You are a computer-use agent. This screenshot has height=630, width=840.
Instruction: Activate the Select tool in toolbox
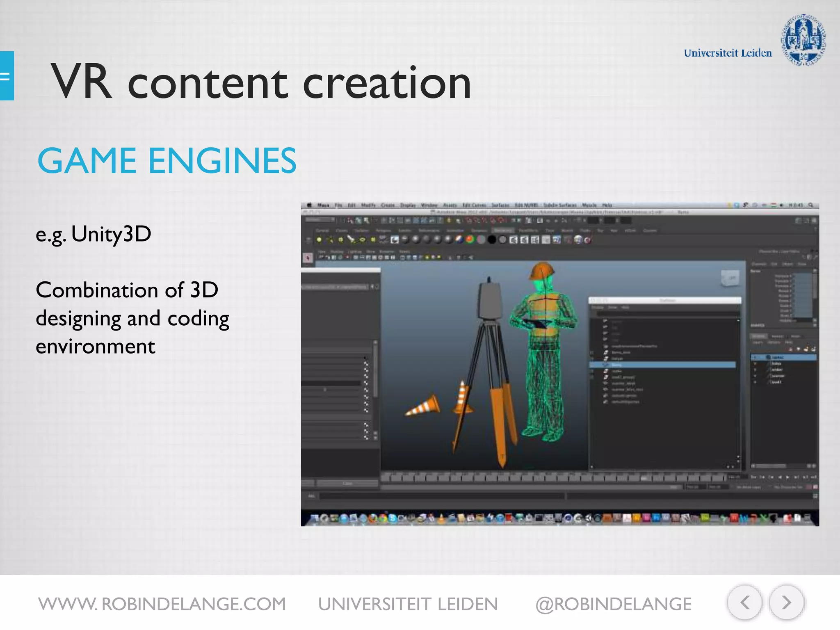[x=308, y=258]
